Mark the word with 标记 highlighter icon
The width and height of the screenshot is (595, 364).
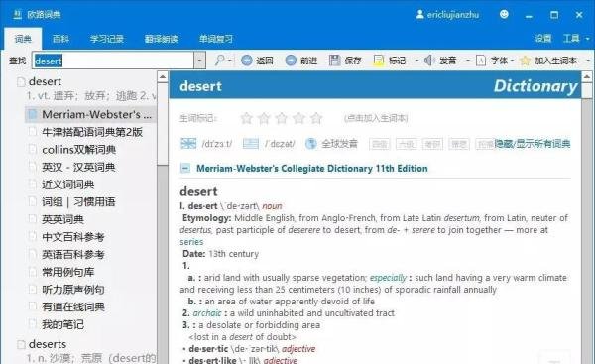pos(379,61)
